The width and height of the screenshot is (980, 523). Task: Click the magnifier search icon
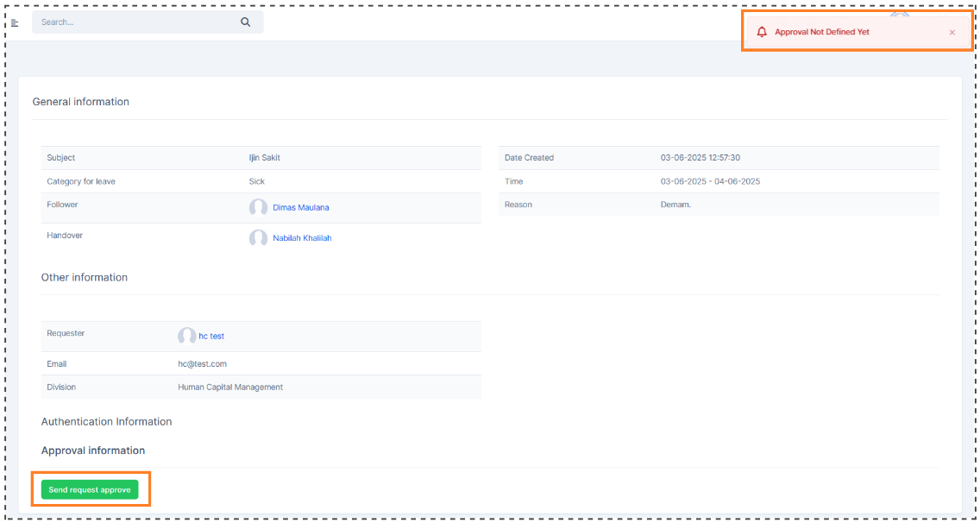click(246, 22)
